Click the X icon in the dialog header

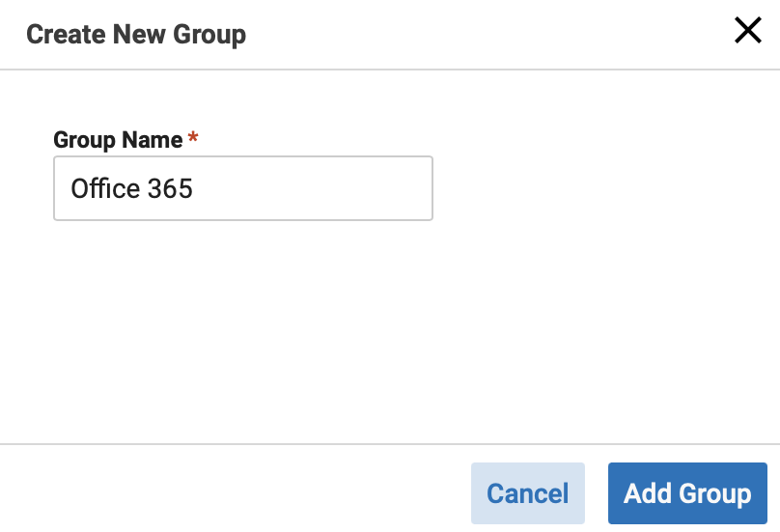748,30
